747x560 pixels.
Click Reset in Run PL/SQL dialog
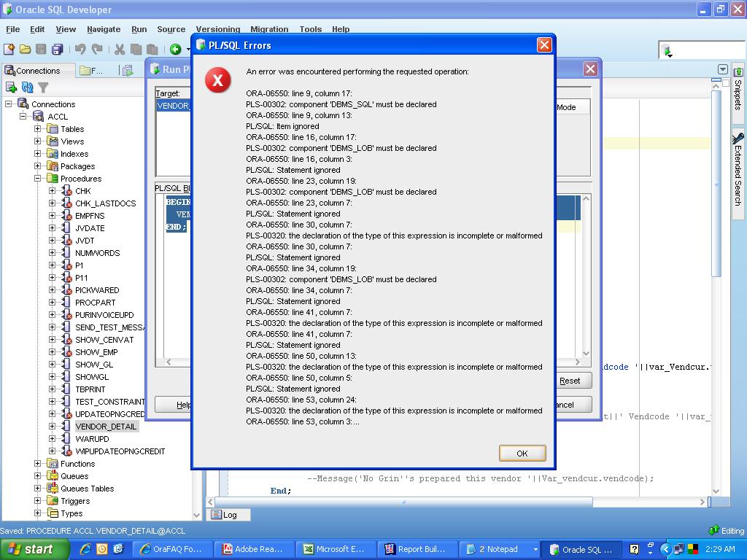(573, 381)
